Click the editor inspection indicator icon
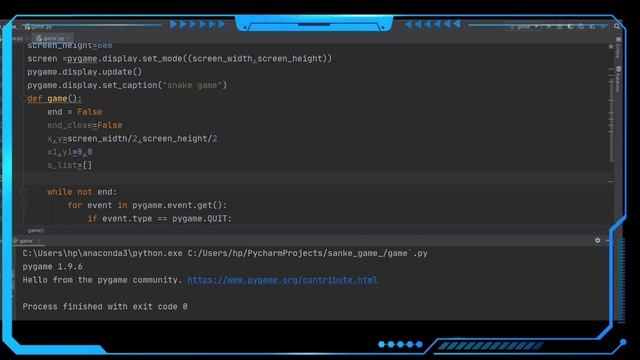 [x=611, y=47]
